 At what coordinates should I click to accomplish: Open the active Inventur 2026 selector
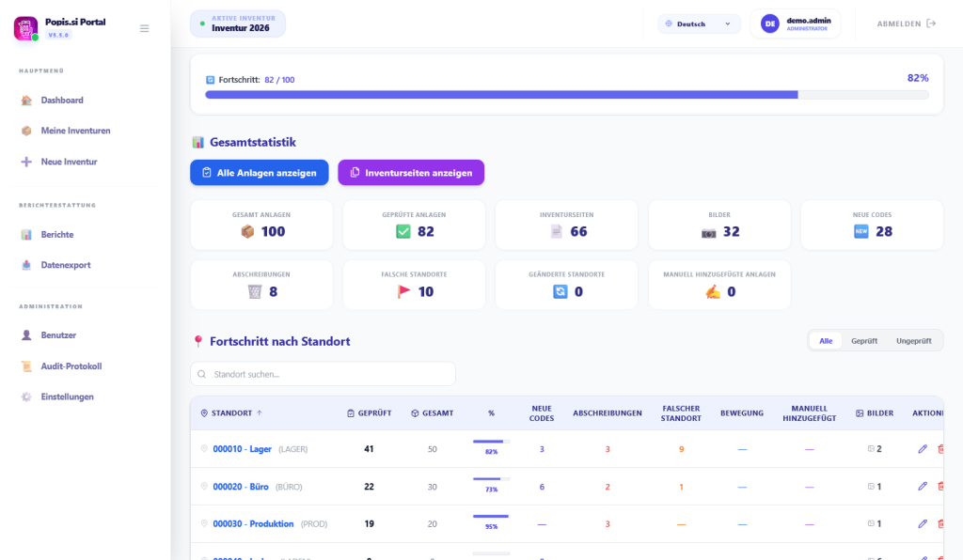238,23
